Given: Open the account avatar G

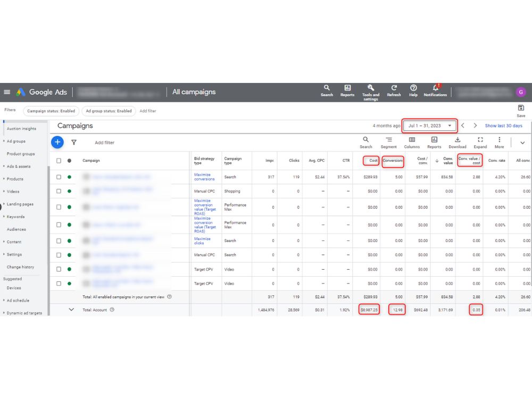Looking at the screenshot, I should coord(521,92).
